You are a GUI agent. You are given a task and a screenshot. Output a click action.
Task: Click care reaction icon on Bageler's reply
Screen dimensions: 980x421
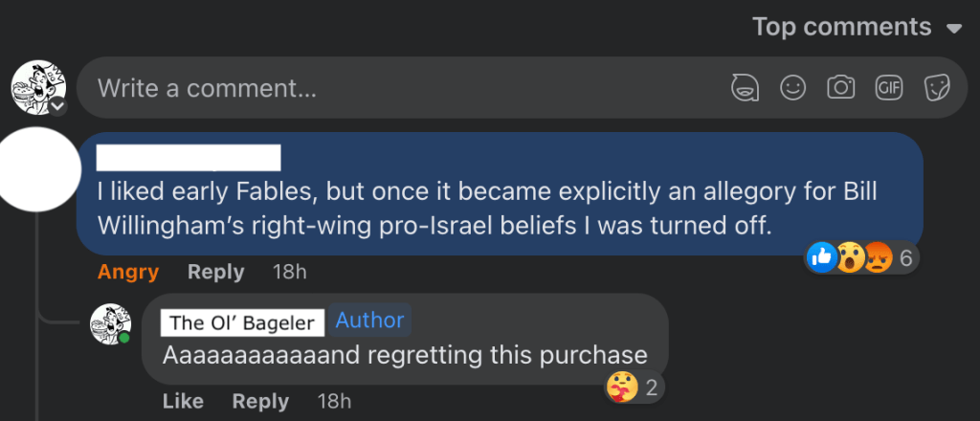click(x=622, y=387)
